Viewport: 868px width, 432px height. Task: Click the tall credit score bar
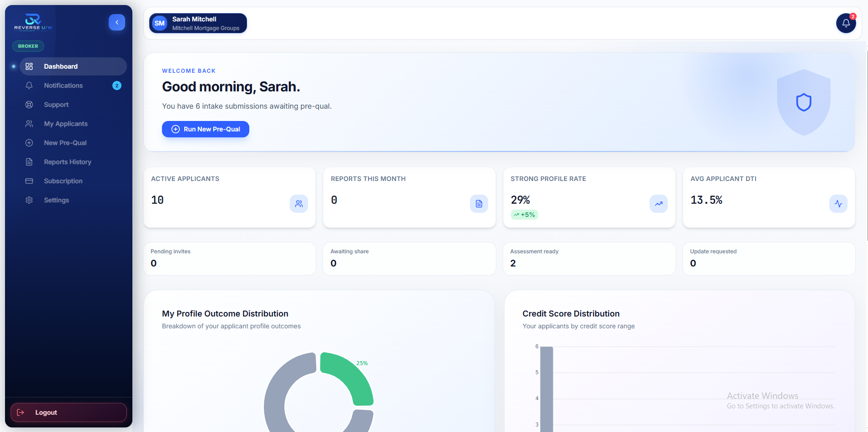[546, 389]
